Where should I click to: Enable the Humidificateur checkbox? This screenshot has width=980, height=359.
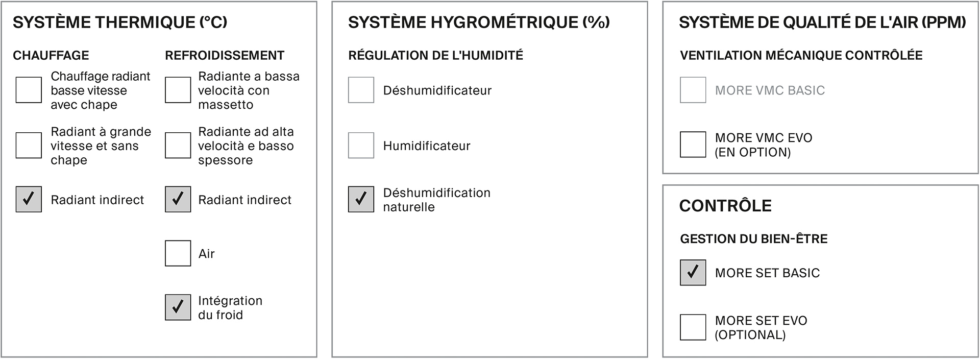pos(361,145)
